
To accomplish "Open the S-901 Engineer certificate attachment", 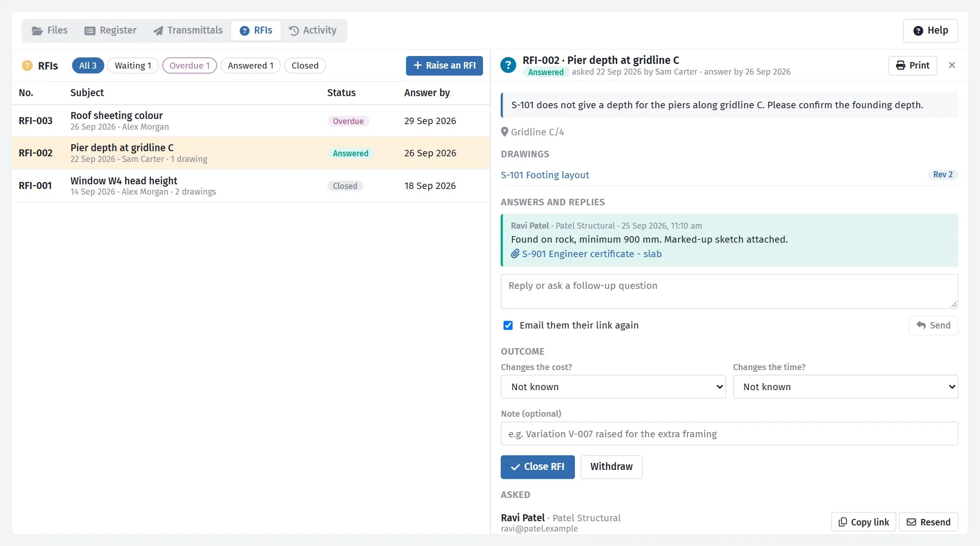I will 591,254.
